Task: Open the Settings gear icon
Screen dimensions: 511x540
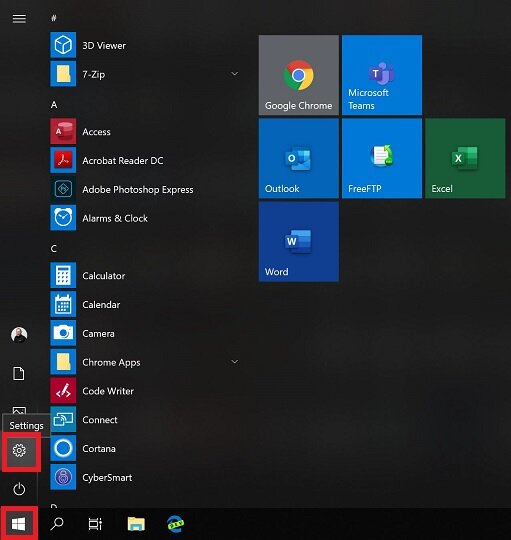Action: tap(19, 450)
